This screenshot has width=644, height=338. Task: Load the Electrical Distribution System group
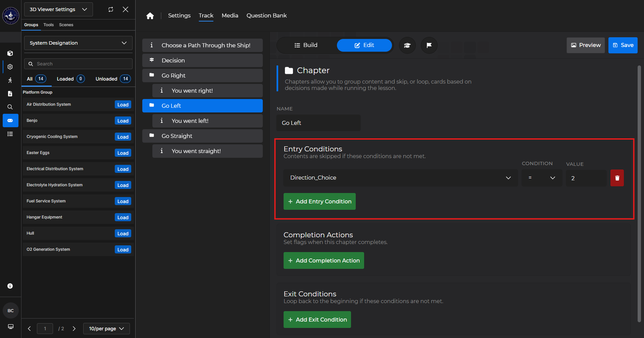[x=123, y=169]
